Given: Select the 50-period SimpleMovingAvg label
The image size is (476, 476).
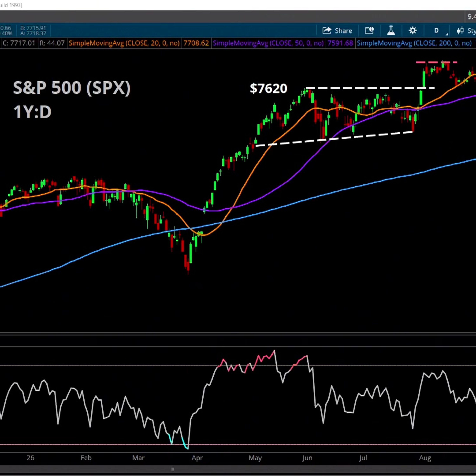Looking at the screenshot, I should click(268, 43).
